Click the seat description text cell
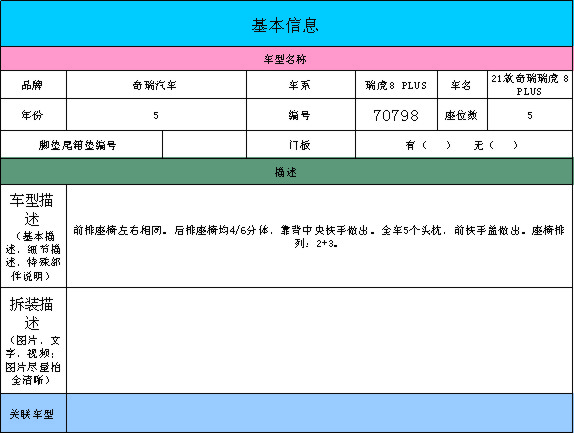The image size is (574, 433). pos(320,236)
